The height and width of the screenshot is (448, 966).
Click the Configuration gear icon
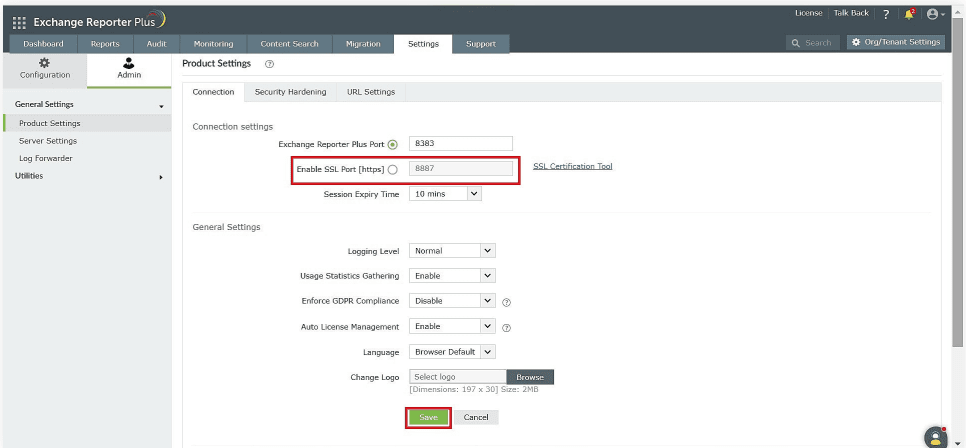pos(44,63)
